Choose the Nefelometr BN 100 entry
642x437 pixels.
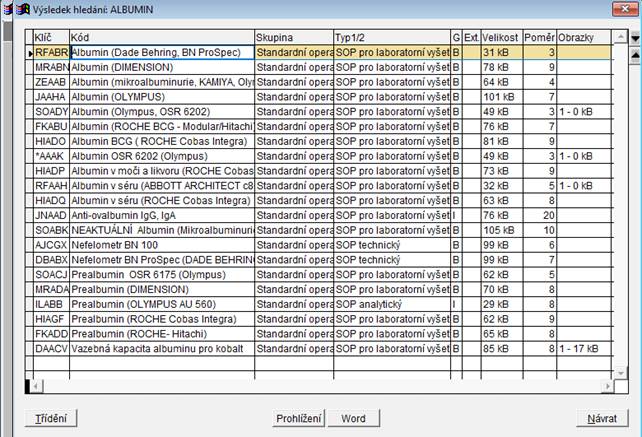[160, 244]
